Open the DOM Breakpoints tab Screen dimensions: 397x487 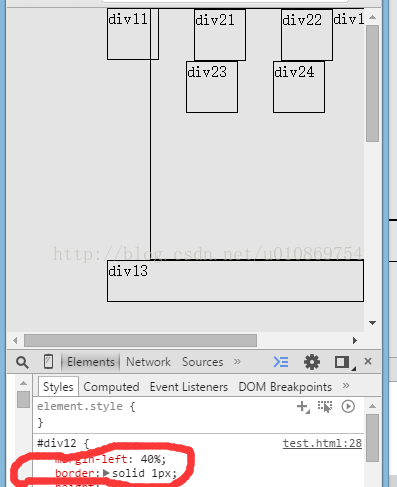coord(285,387)
